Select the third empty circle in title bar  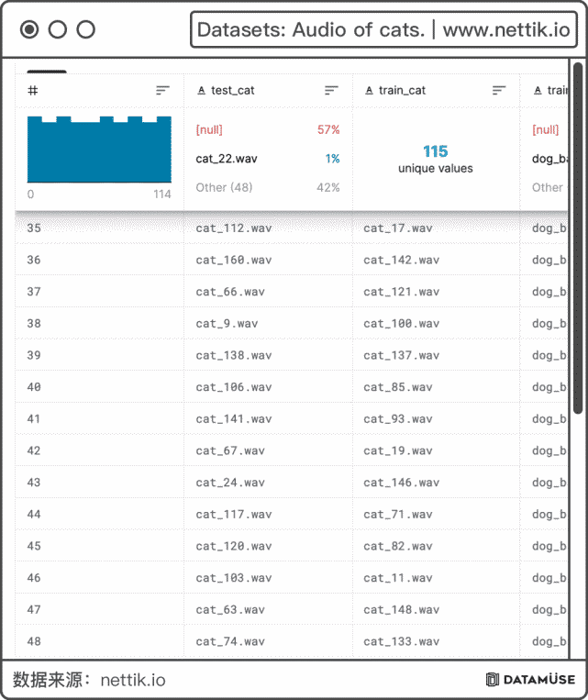pyautogui.click(x=85, y=29)
